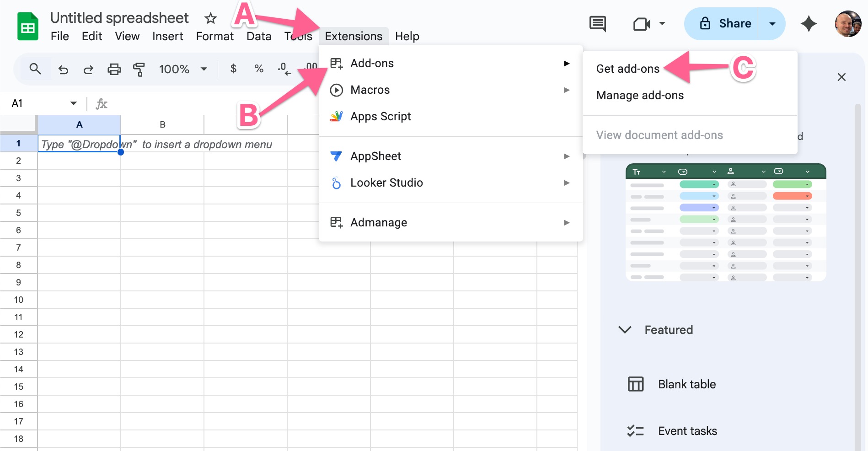This screenshot has height=451, width=868.
Task: Select cell A1
Action: (79, 144)
